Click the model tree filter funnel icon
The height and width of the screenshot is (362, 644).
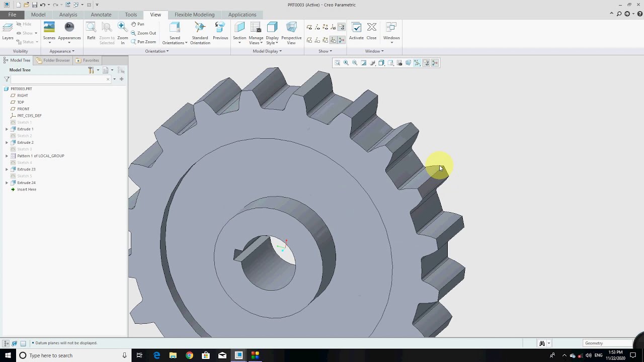pyautogui.click(x=7, y=79)
